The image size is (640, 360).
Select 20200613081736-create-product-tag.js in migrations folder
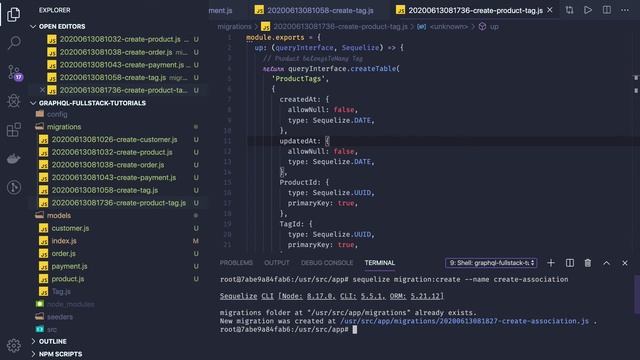coord(118,203)
